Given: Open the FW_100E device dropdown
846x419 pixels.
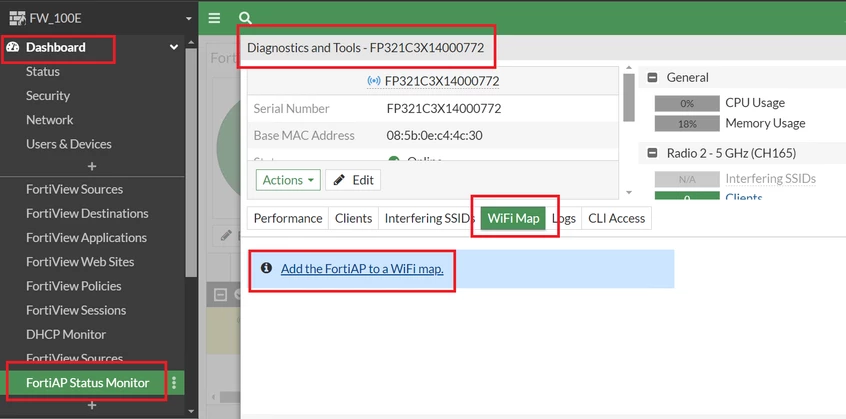Looking at the screenshot, I should point(189,19).
